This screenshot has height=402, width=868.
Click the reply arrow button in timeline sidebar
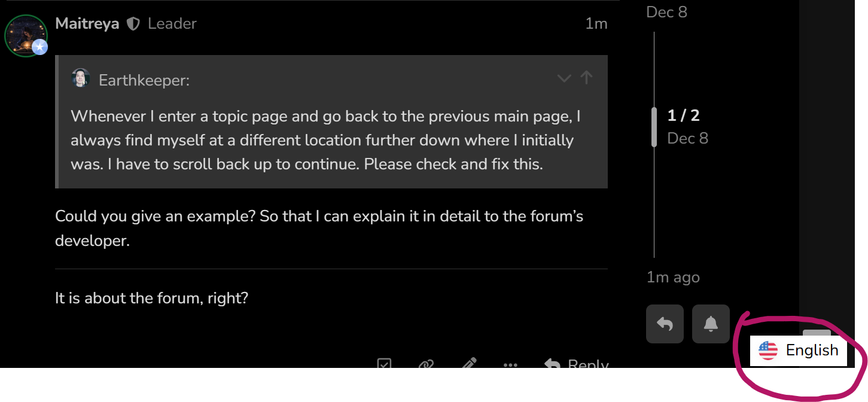coord(665,324)
